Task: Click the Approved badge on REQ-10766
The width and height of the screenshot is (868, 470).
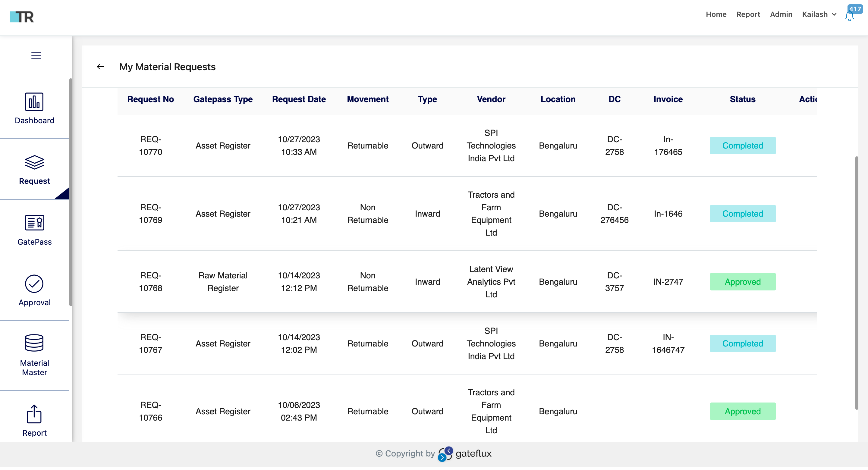Action: click(x=743, y=411)
